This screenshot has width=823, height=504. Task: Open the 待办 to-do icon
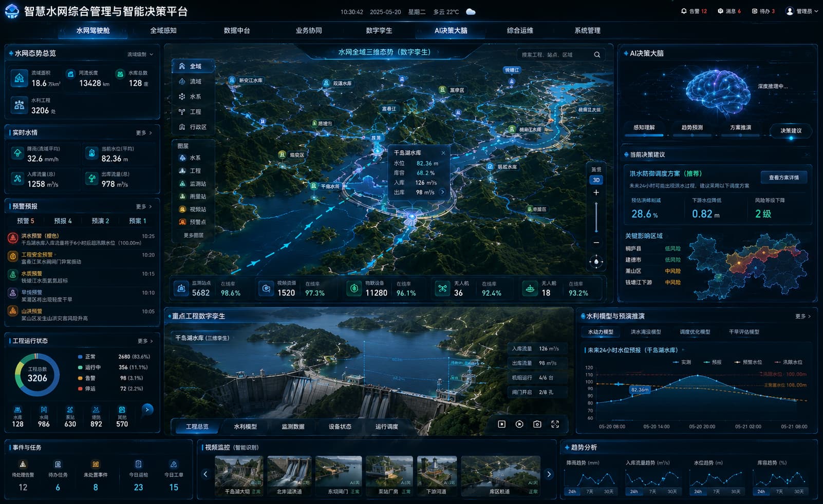(x=754, y=11)
